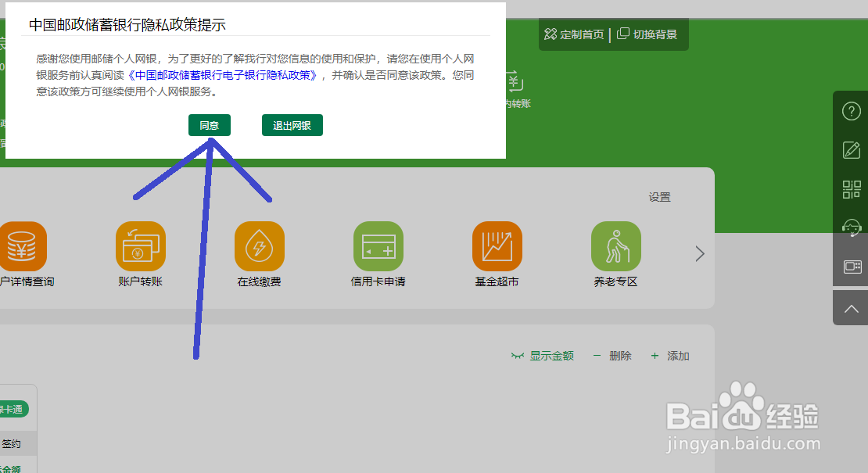The image size is (868, 473).
Task: Click the 退出网银 exit button
Action: click(292, 125)
